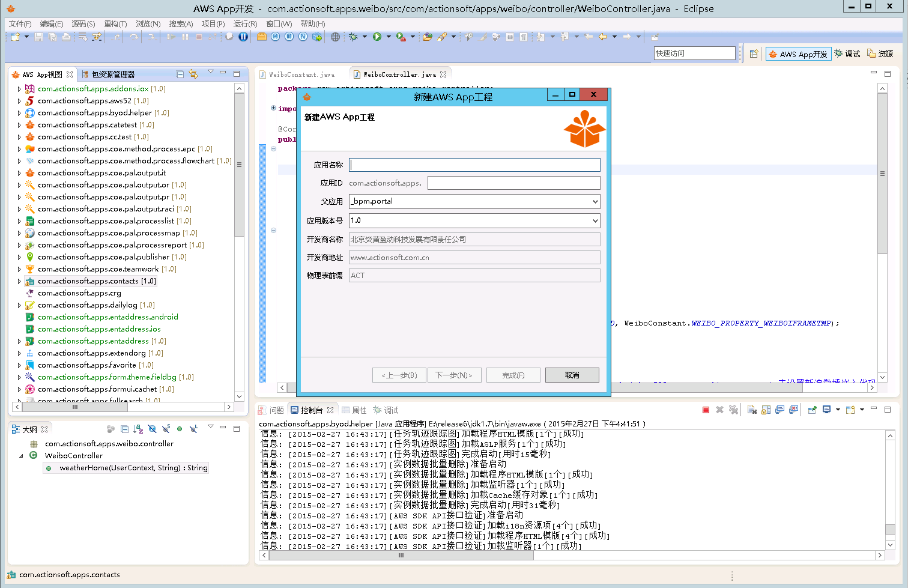The height and width of the screenshot is (588, 908).
Task: Open 搜索(A) menu
Action: (x=181, y=24)
